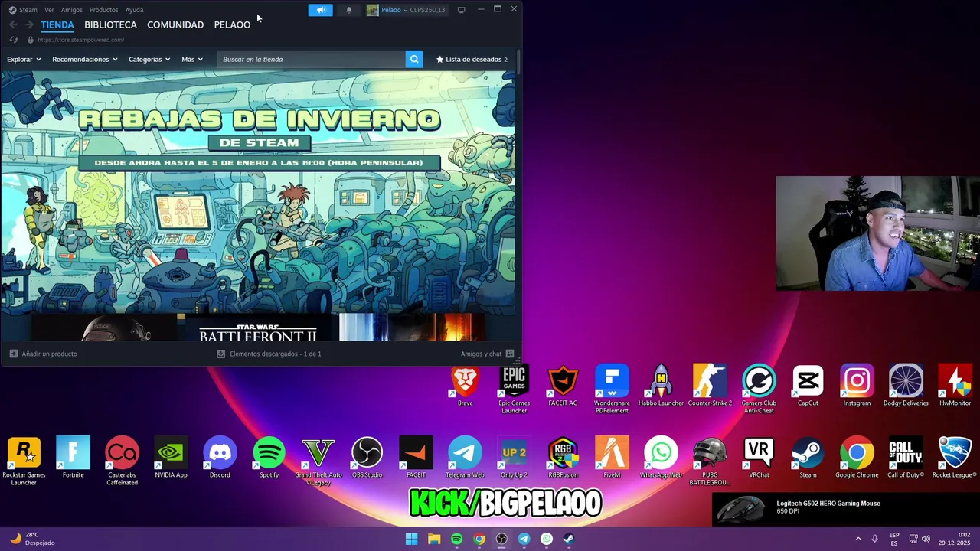
Task: Open Lista de deseados wishlist
Action: pyautogui.click(x=472, y=59)
